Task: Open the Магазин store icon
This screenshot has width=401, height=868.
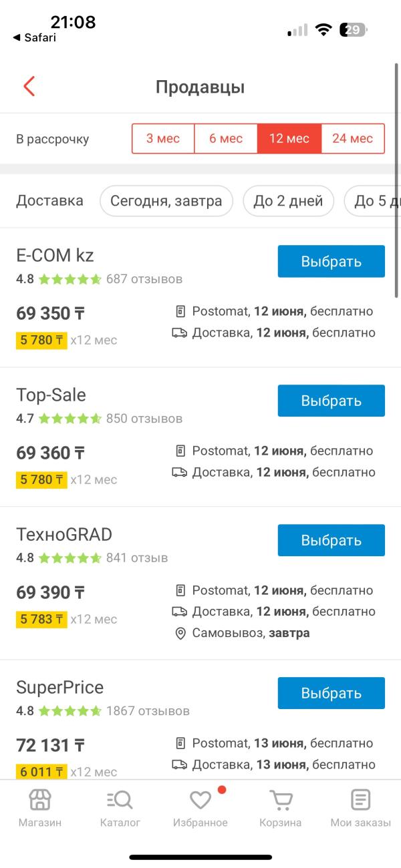Action: pyautogui.click(x=40, y=799)
